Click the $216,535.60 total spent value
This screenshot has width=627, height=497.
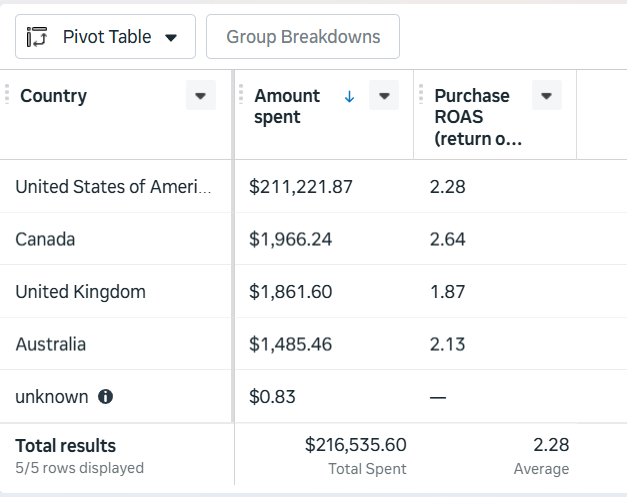[x=355, y=445]
